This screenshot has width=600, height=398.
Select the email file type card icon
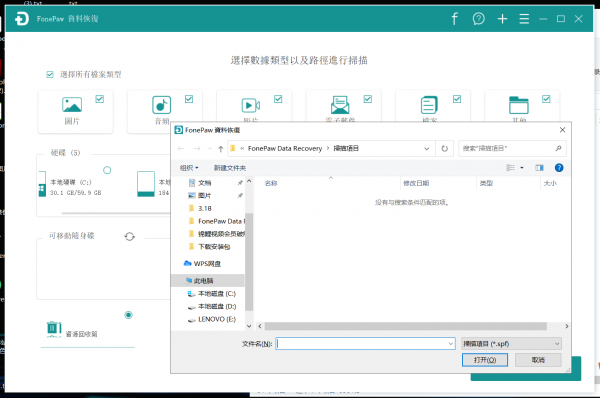[x=340, y=104]
